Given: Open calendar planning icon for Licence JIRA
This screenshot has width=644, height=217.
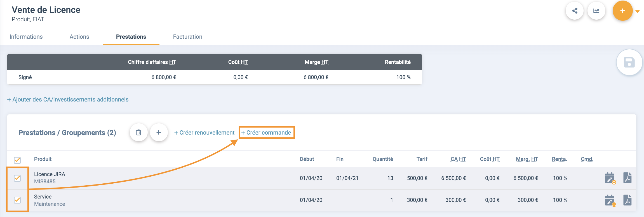Looking at the screenshot, I should pyautogui.click(x=610, y=178).
